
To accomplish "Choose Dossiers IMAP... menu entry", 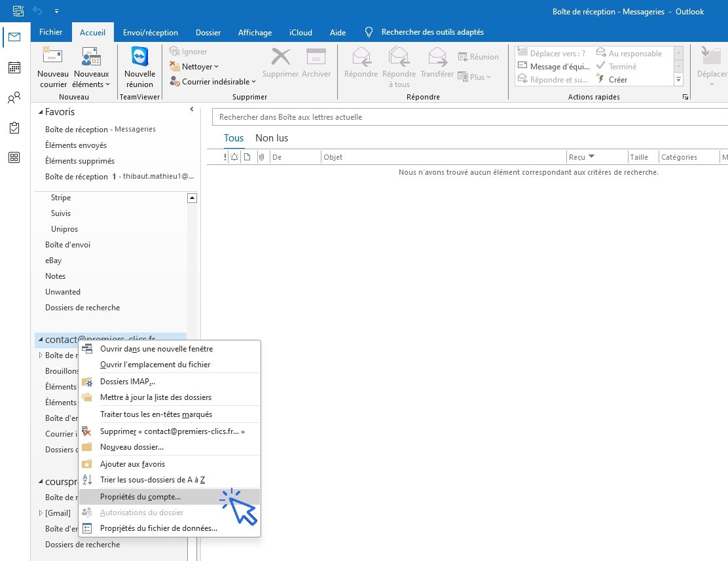I will [170, 381].
